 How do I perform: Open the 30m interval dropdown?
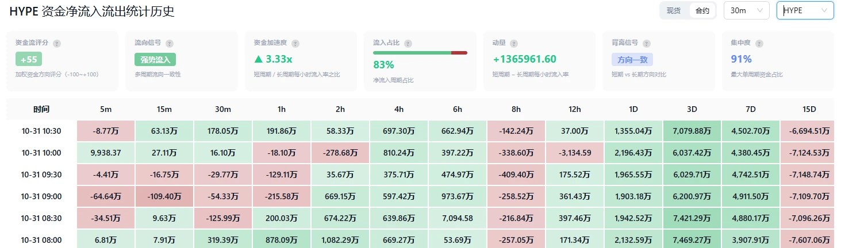tap(746, 10)
